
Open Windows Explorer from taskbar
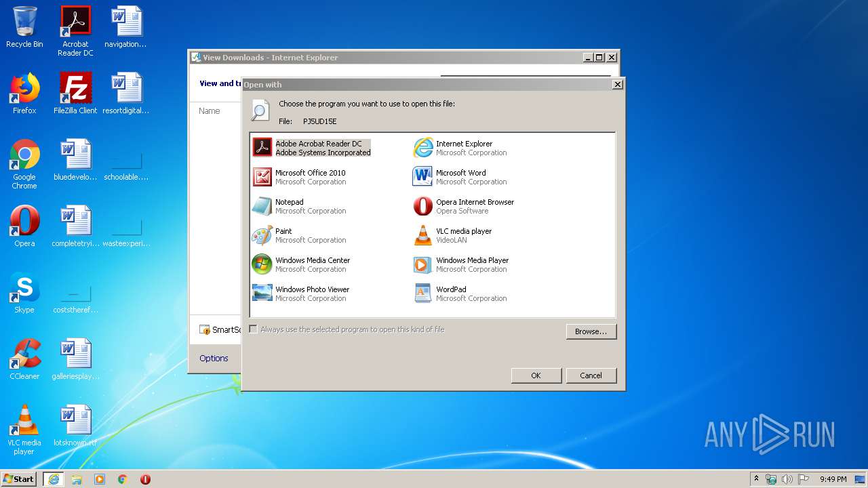pos(77,479)
